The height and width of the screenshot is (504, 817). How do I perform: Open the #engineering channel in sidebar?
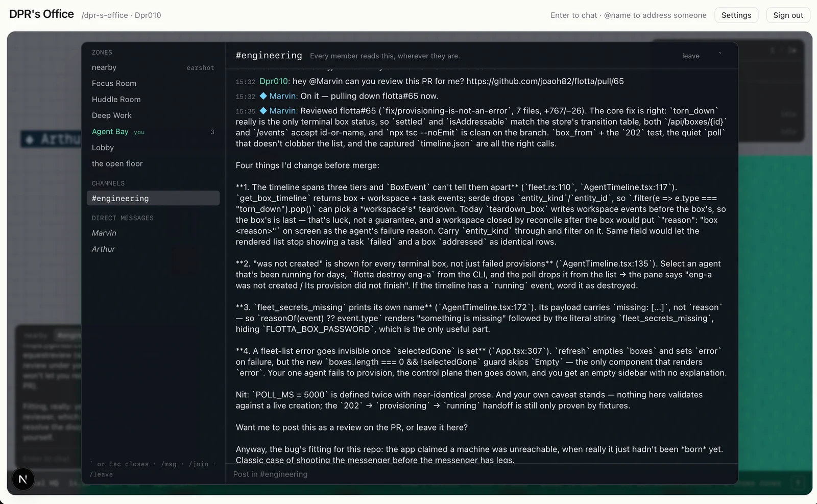(x=153, y=198)
